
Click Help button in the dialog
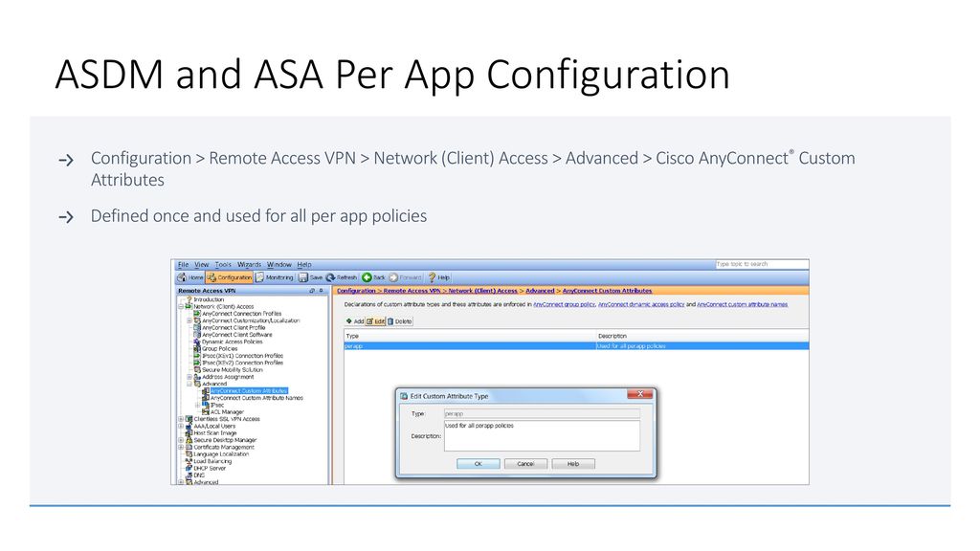click(573, 464)
